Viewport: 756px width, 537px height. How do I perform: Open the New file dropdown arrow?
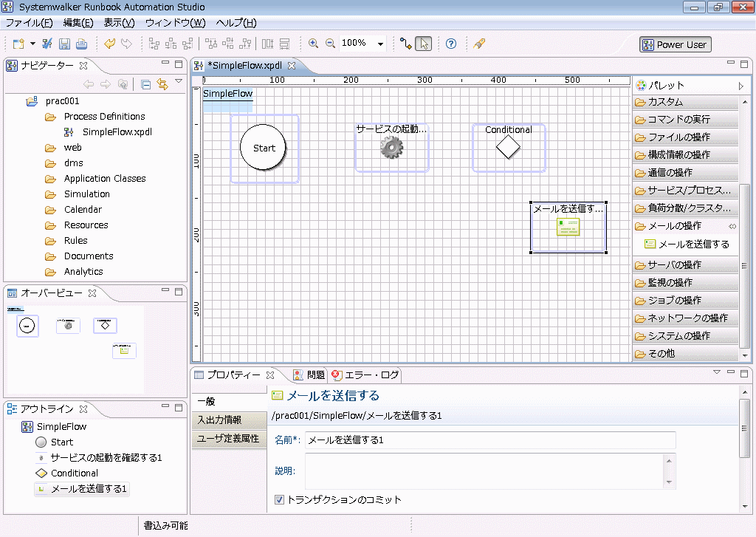tap(32, 44)
